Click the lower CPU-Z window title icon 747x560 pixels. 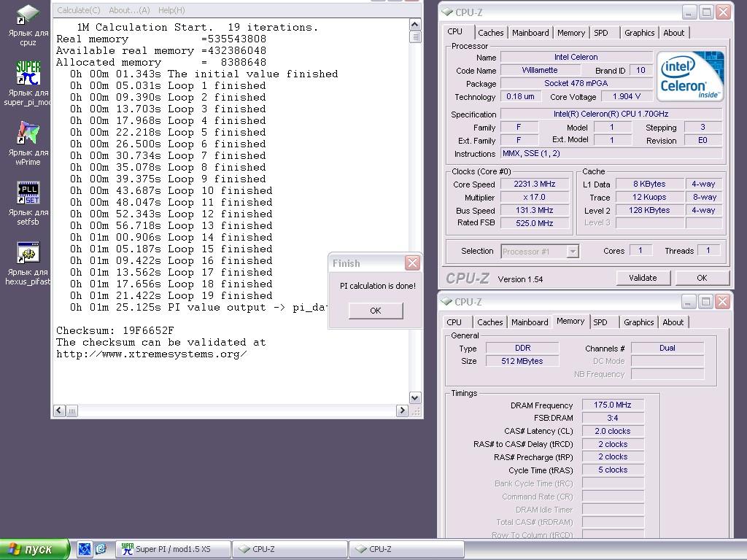(x=446, y=301)
